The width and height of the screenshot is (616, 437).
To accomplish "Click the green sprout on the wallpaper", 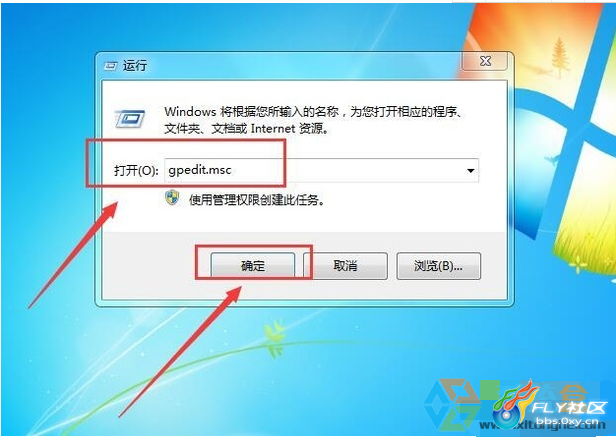I will pos(274,338).
